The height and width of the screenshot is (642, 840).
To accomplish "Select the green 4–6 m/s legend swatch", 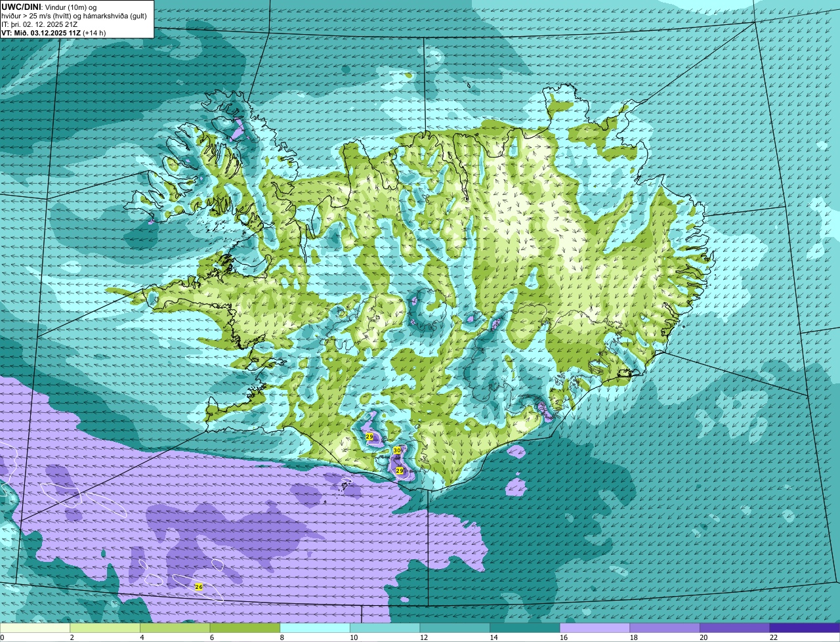I will pos(175,628).
